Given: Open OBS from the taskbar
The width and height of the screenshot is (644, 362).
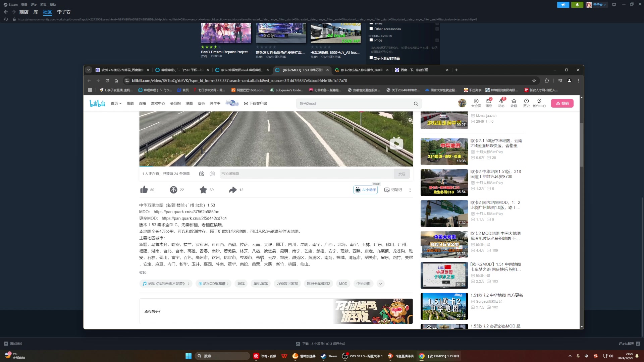Looking at the screenshot, I should [362, 356].
